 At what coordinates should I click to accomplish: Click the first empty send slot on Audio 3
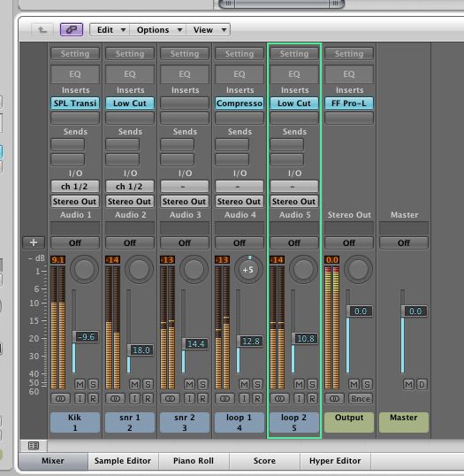pos(177,144)
